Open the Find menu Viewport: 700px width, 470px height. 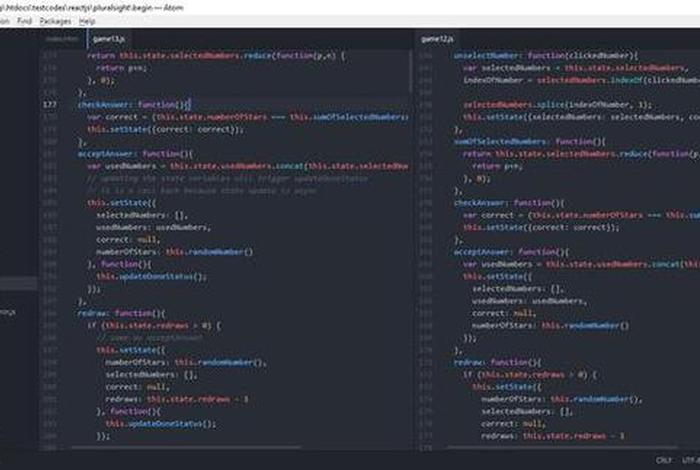25,21
